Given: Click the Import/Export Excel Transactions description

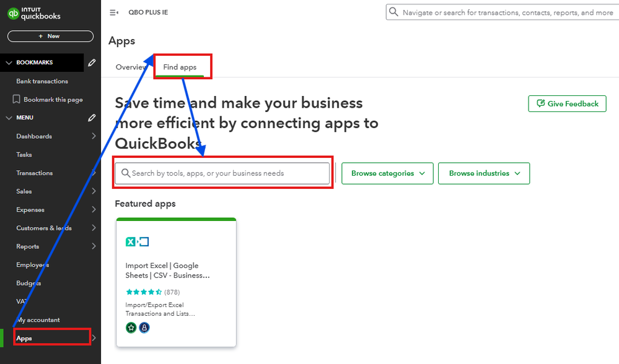Looking at the screenshot, I should (160, 309).
